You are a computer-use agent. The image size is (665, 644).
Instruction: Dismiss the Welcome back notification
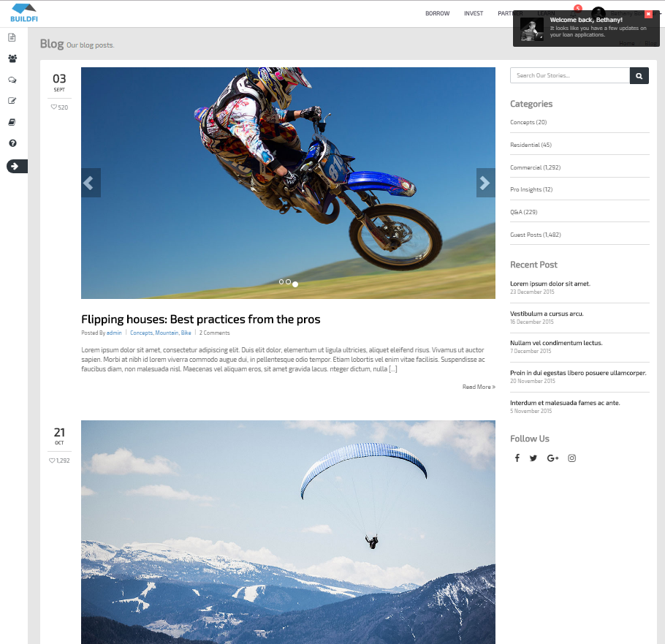648,14
